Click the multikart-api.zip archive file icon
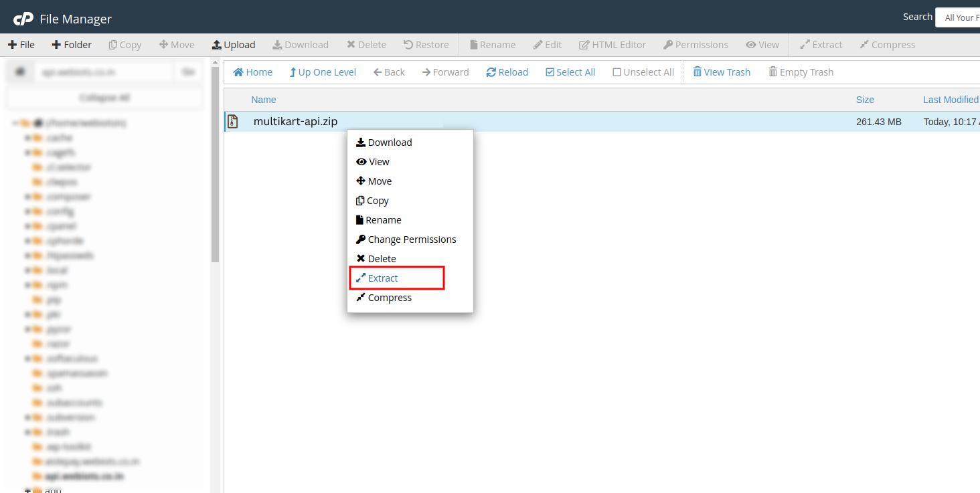 pos(233,122)
